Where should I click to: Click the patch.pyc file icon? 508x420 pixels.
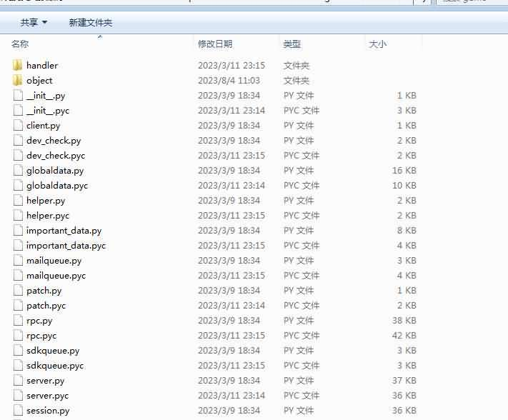pyautogui.click(x=19, y=306)
